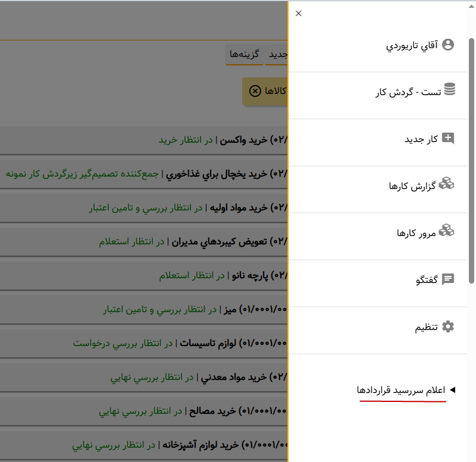The width and height of the screenshot is (476, 462).
Task: Open the گزینه‌ها tab
Action: click(x=245, y=54)
